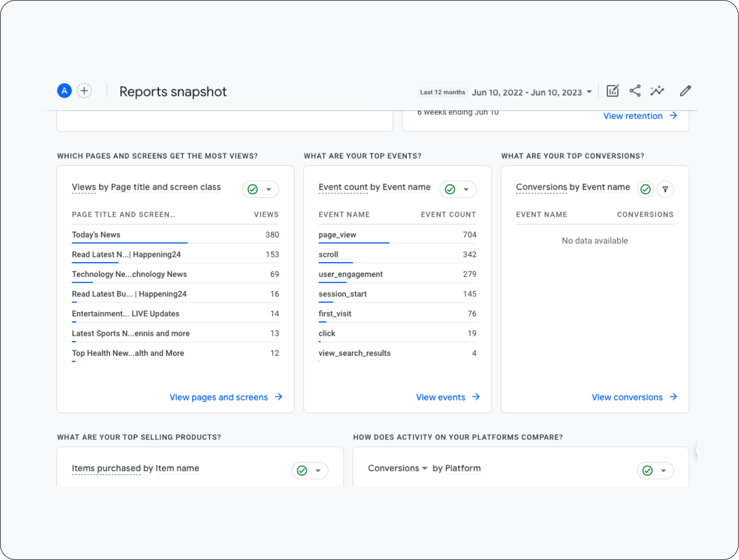Select the 'Today's News' row
This screenshot has width=739, height=560.
175,235
